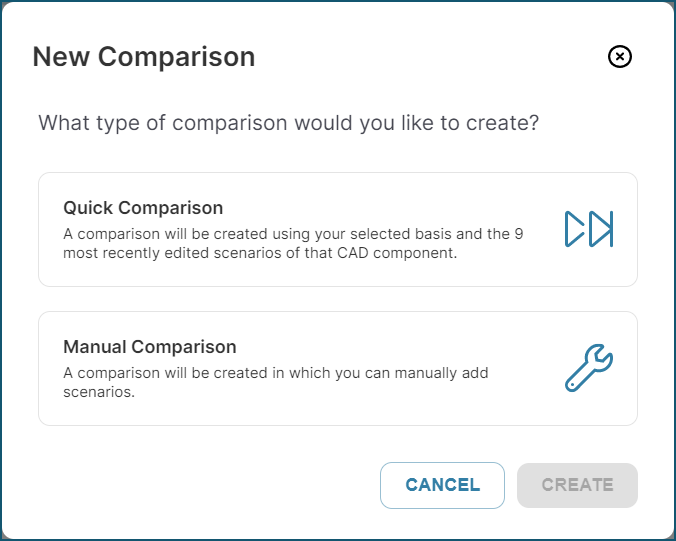Cancel creating the new comparison
Screen dimensions: 676x541
(x=442, y=485)
